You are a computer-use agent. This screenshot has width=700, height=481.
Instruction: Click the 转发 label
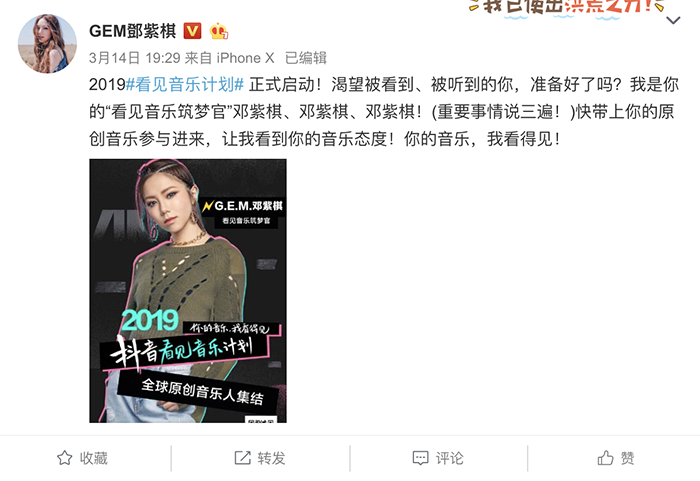coord(271,458)
